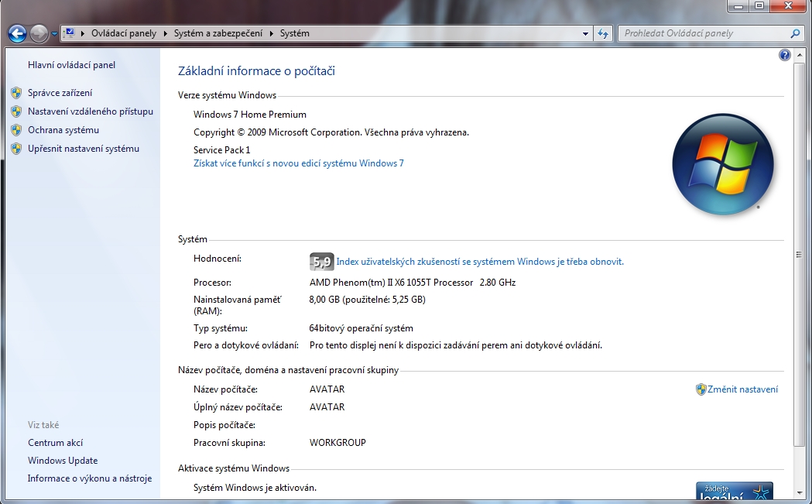
Task: Open Centrum akcí
Action: click(56, 443)
